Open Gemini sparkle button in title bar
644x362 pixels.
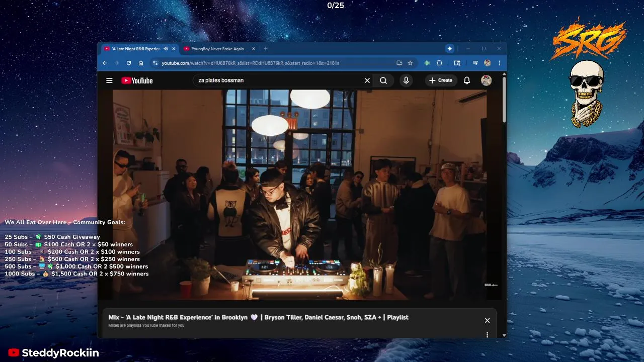coord(449,49)
